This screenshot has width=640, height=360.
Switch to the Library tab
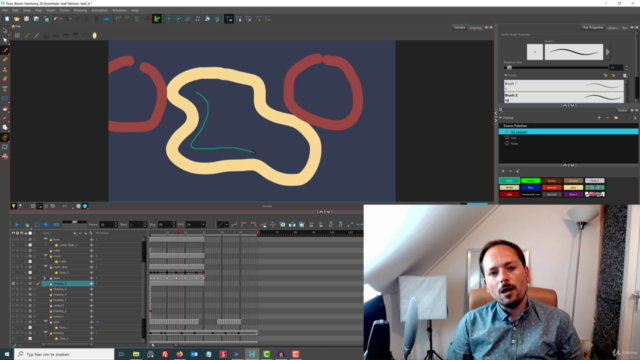pos(612,28)
